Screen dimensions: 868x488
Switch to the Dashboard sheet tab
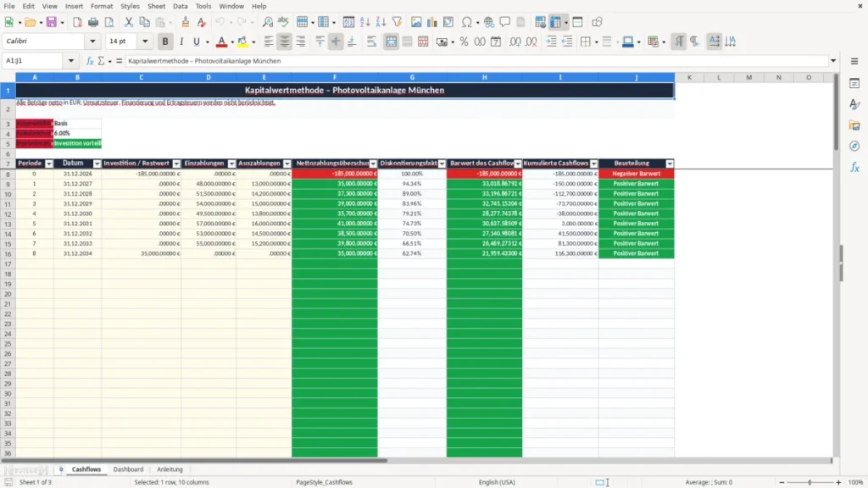[x=128, y=469]
